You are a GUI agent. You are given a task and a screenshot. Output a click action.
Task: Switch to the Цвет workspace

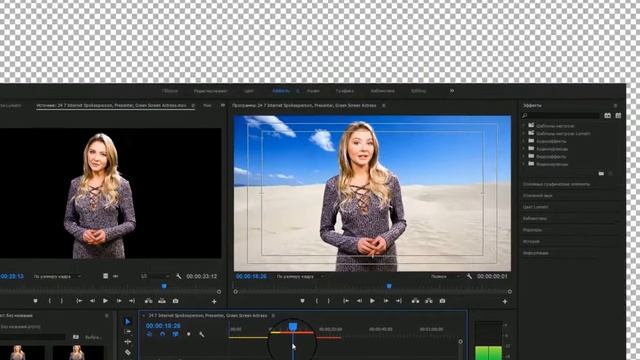(x=249, y=91)
